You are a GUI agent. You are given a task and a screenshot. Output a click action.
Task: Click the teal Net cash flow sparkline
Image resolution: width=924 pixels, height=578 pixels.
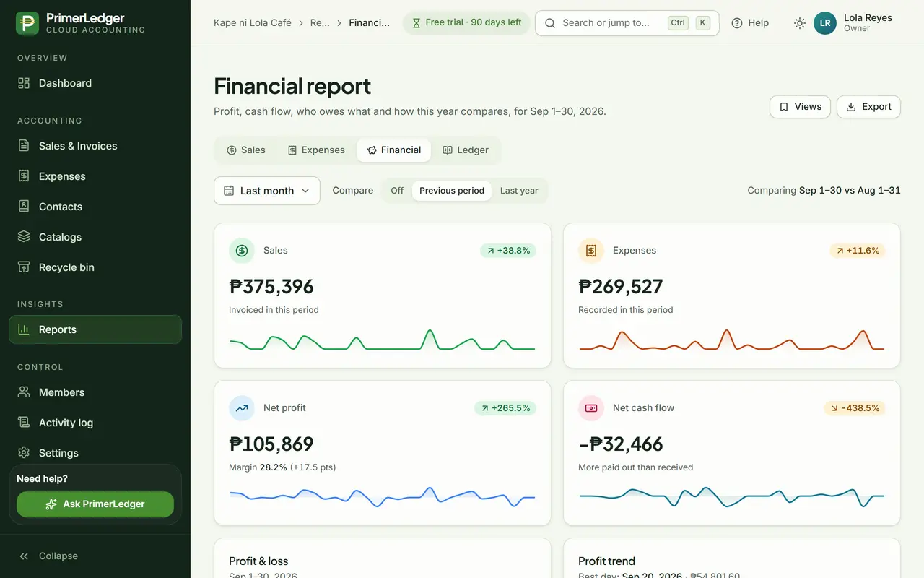pos(731,496)
